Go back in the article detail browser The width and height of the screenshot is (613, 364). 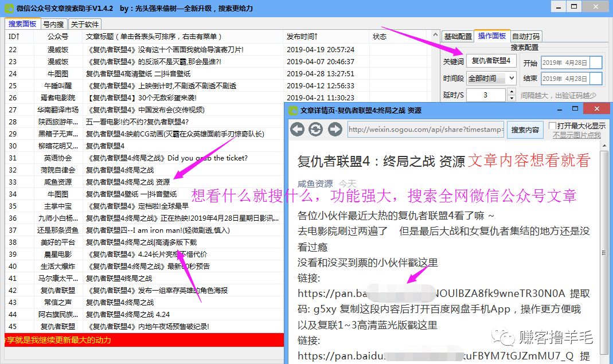click(x=297, y=130)
